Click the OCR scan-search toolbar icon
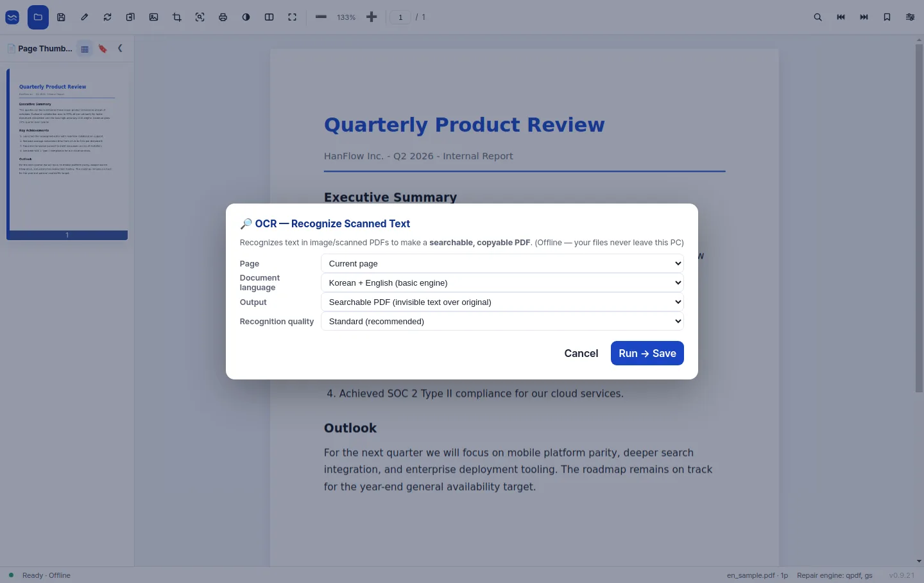This screenshot has height=583, width=924. click(x=200, y=17)
